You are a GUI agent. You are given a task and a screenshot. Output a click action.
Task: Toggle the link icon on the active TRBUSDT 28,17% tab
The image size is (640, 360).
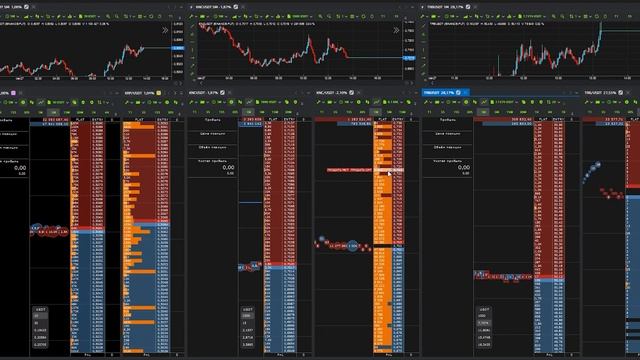pos(458,93)
